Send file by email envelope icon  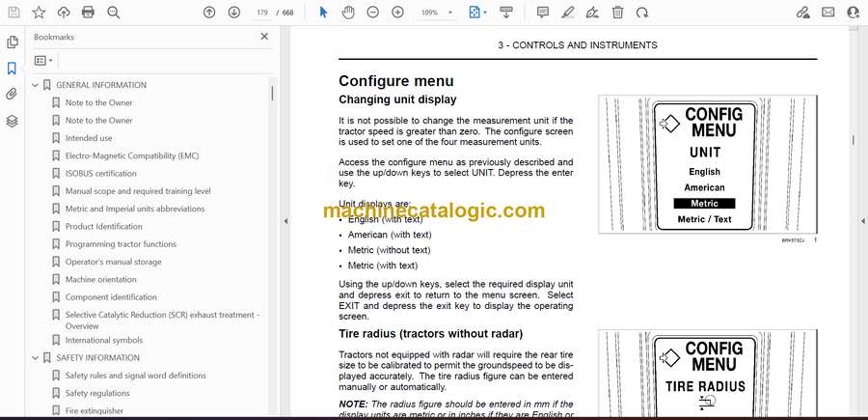828,13
